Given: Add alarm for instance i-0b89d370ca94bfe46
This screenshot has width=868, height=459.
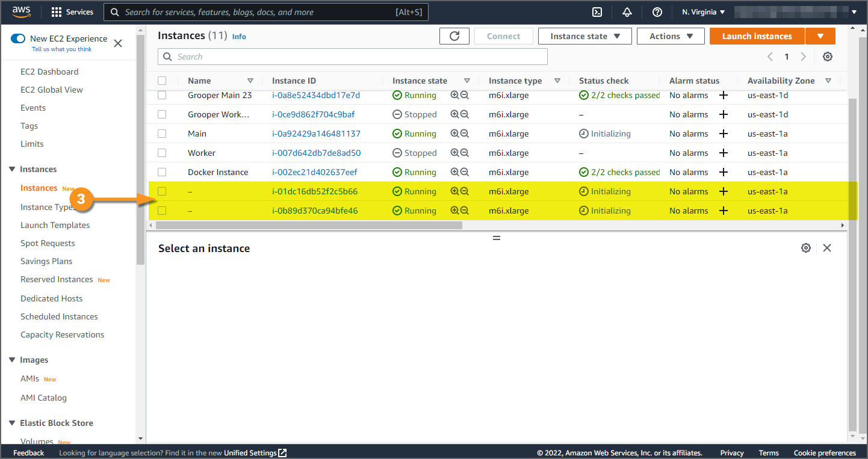Looking at the screenshot, I should pyautogui.click(x=724, y=211).
